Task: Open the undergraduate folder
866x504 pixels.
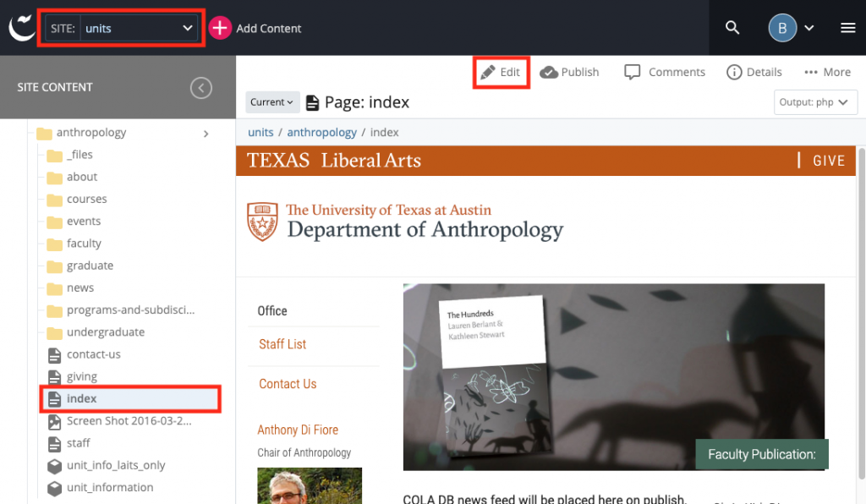Action: [96, 332]
